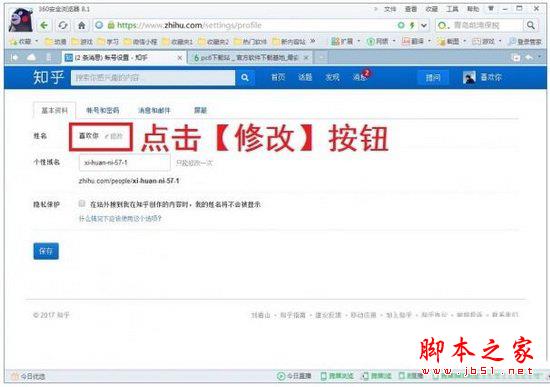The width and height of the screenshot is (550, 387).
Task: Go to 发现 in Zhihu nav
Action: pyautogui.click(x=332, y=78)
